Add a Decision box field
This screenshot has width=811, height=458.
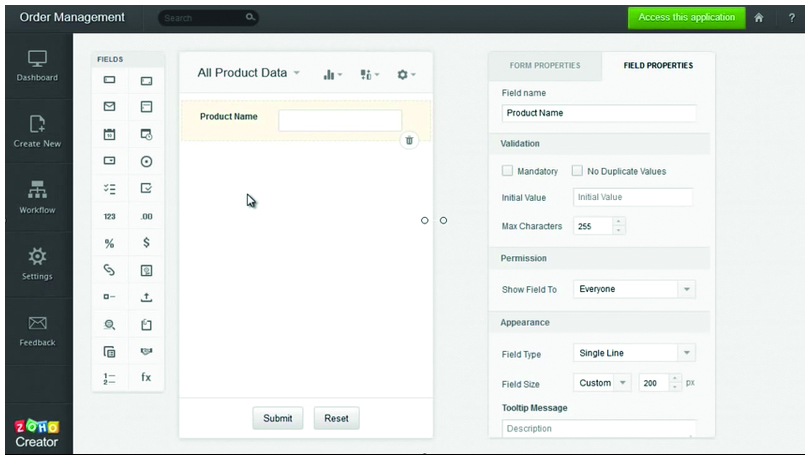click(x=109, y=297)
